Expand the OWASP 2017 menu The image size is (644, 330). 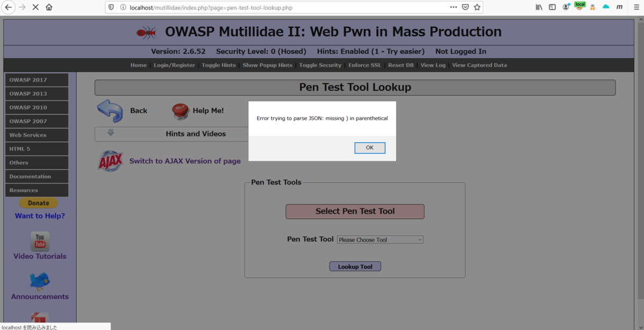click(36, 80)
